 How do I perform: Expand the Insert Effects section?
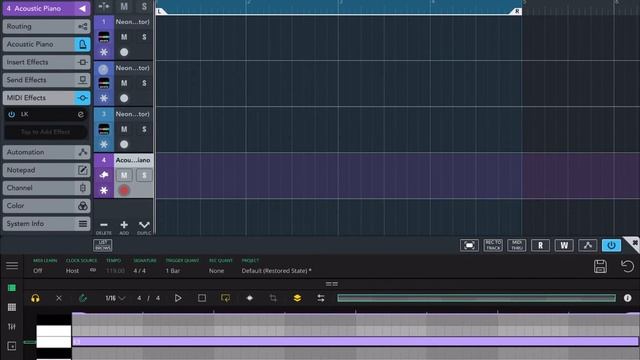coord(47,62)
